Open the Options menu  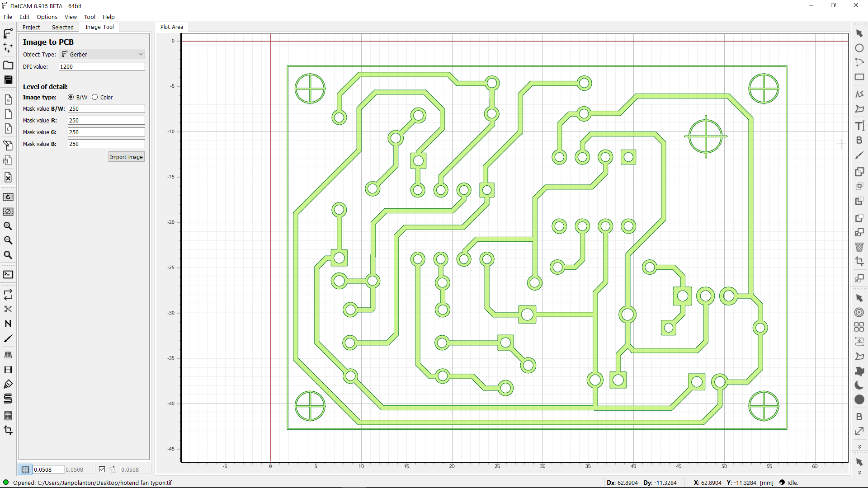[47, 17]
